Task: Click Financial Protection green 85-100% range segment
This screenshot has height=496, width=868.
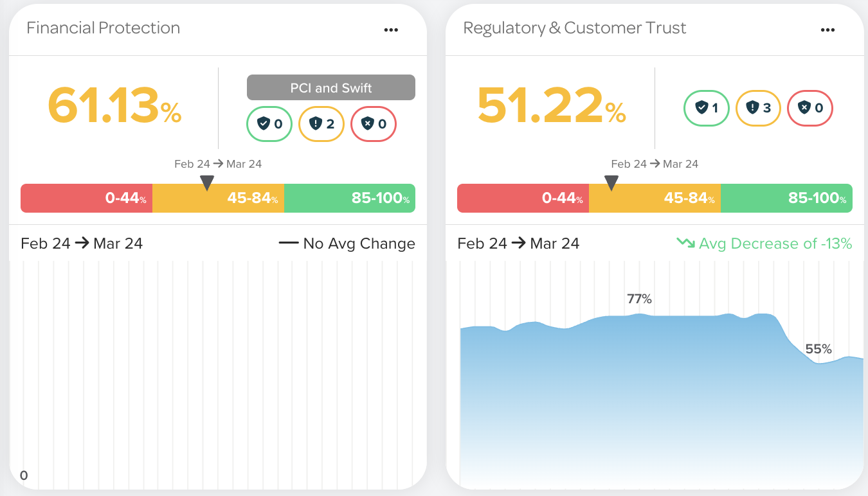Action: tap(349, 198)
